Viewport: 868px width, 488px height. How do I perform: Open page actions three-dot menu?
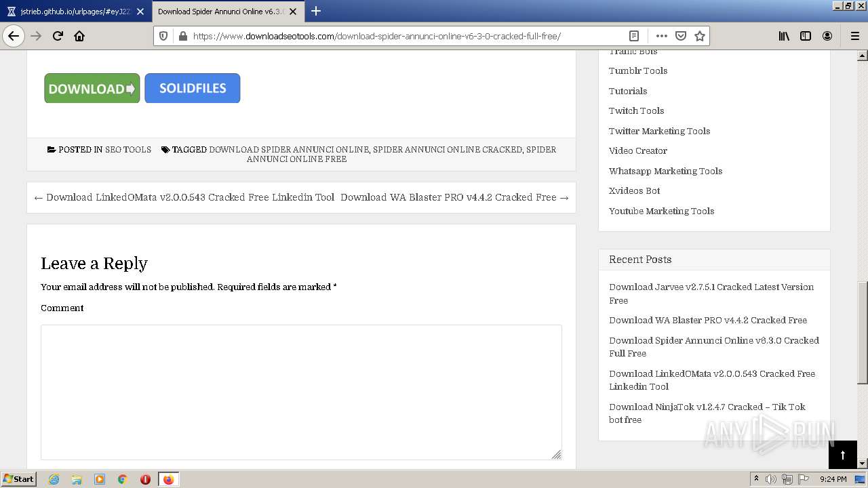(661, 36)
